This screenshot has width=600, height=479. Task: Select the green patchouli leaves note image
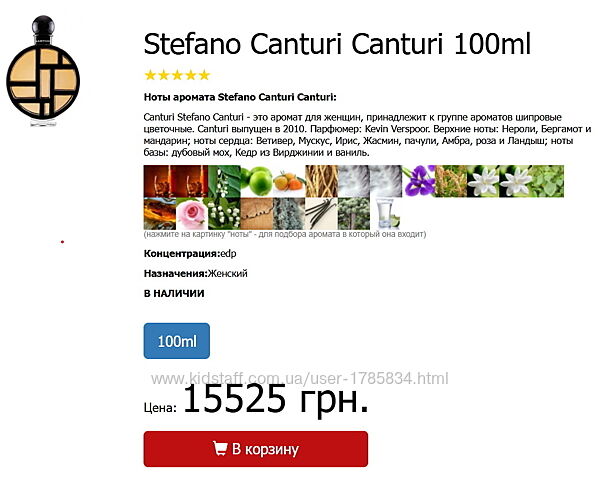(548, 181)
